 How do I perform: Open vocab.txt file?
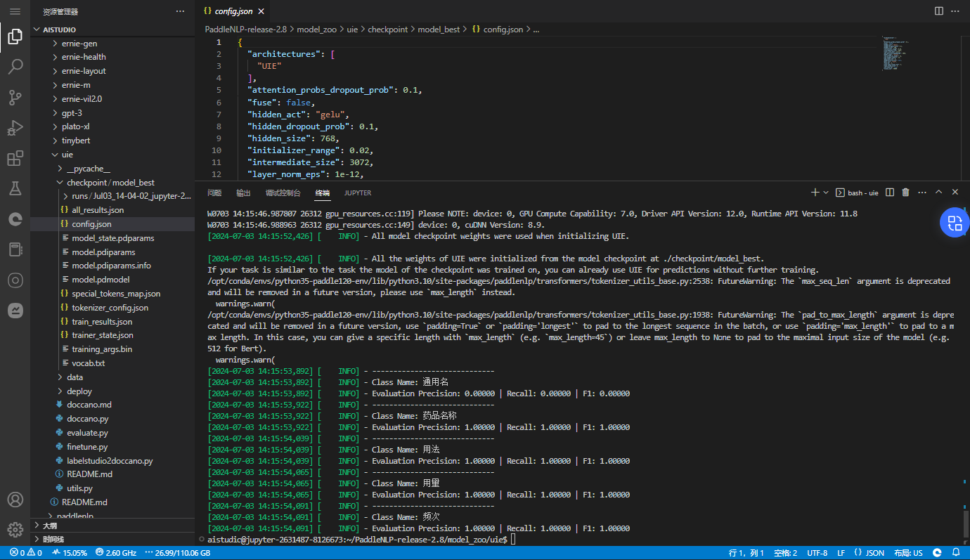pyautogui.click(x=112, y=363)
